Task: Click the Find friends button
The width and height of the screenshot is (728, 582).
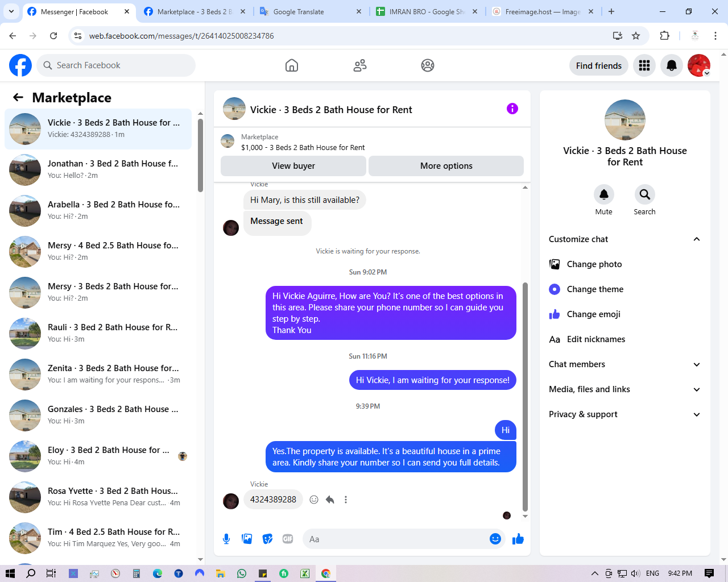Action: (599, 65)
